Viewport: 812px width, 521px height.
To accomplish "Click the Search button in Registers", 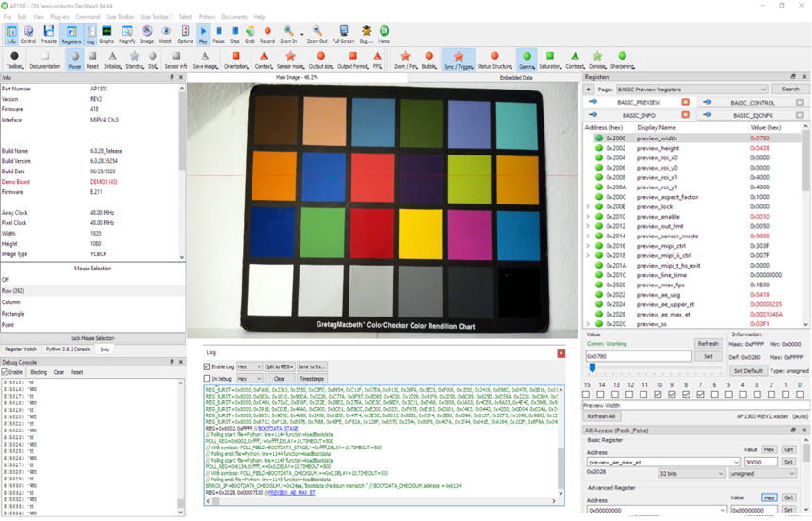I will coord(790,90).
